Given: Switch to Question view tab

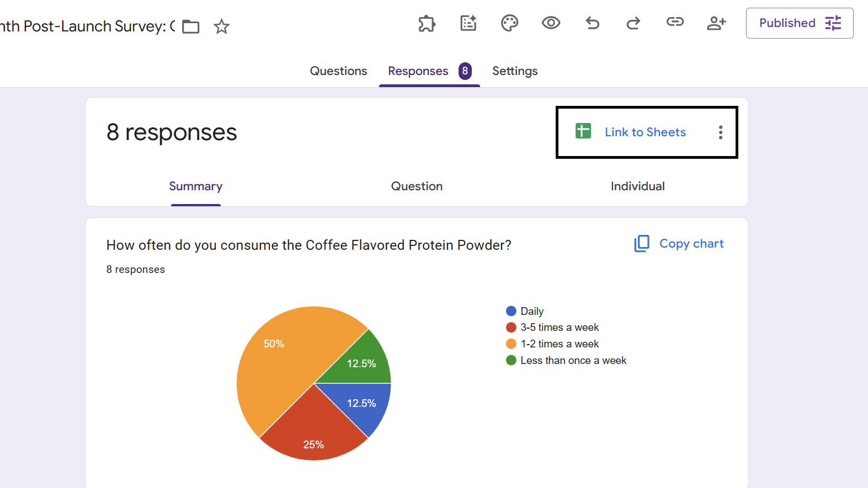Looking at the screenshot, I should coord(417,186).
